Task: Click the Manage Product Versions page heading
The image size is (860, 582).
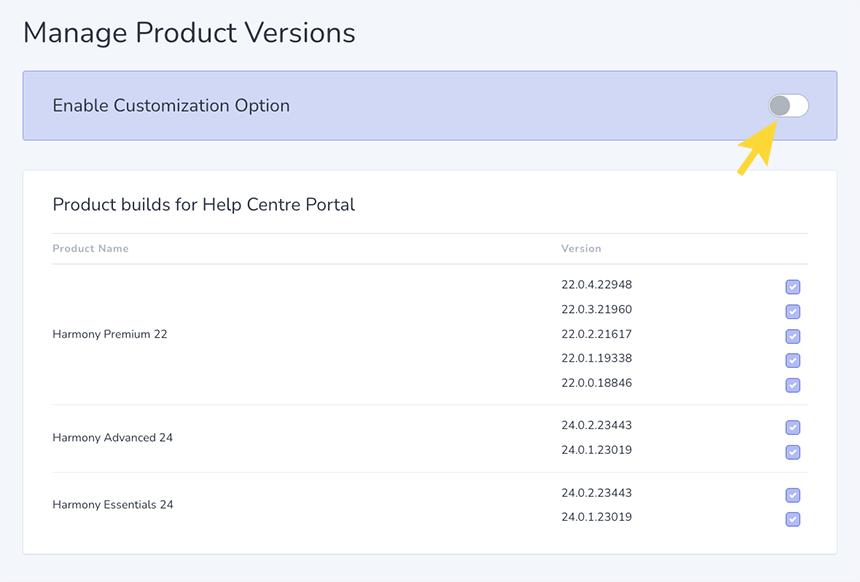Action: tap(189, 33)
